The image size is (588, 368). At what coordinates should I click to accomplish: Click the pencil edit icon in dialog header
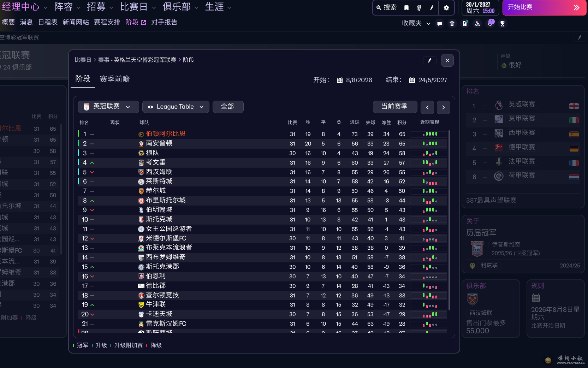(x=429, y=60)
